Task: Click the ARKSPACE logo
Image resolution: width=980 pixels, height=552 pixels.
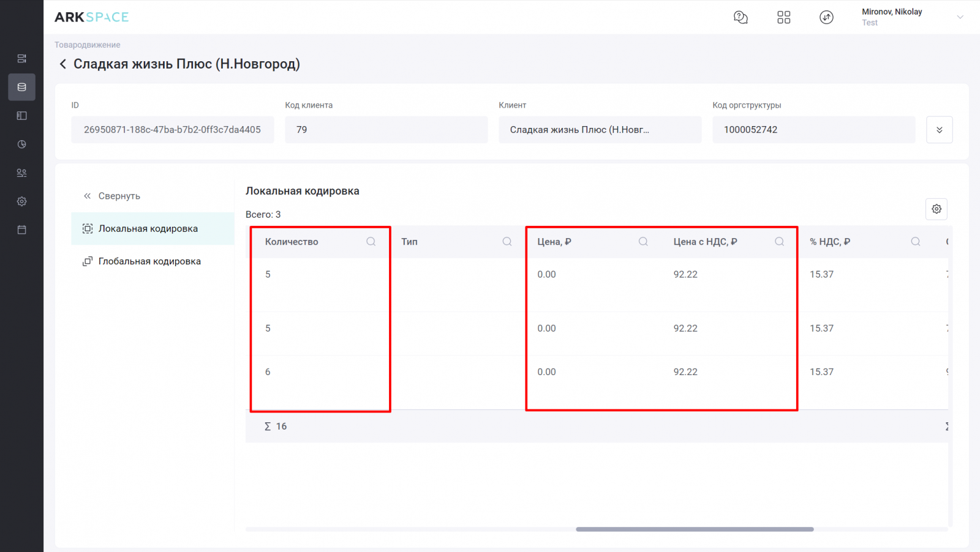Action: pyautogui.click(x=92, y=17)
